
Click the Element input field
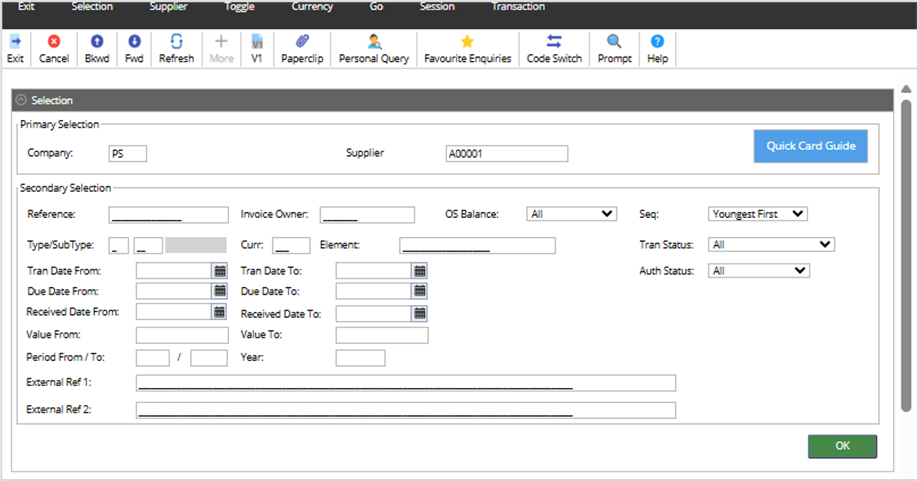coord(477,245)
